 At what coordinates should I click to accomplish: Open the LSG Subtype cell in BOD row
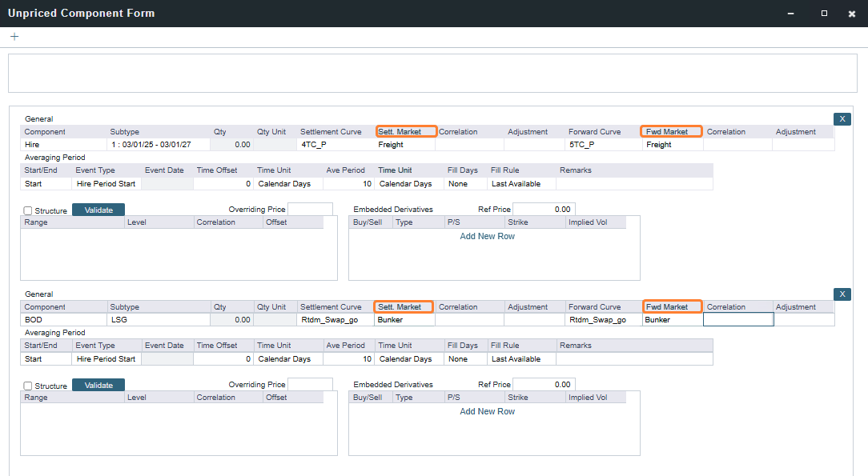[158, 320]
